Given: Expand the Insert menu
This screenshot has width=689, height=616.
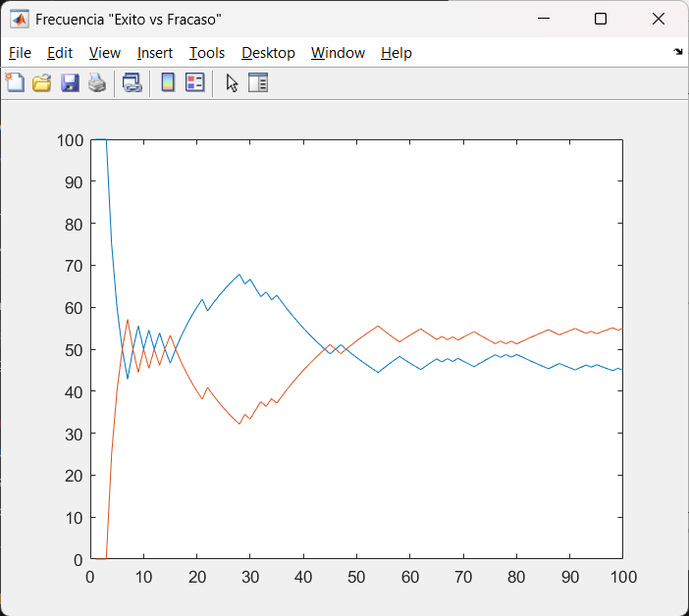Looking at the screenshot, I should click(x=155, y=53).
